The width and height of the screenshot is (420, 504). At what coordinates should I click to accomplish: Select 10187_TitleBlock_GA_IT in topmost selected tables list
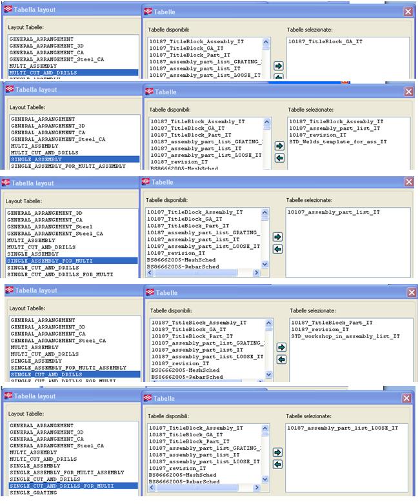click(320, 41)
